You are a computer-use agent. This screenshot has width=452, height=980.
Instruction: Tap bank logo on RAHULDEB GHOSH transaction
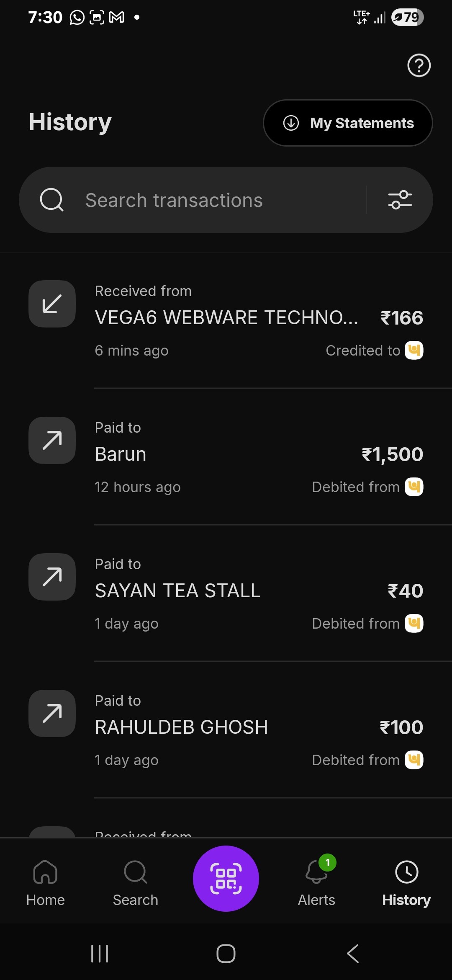tap(414, 760)
